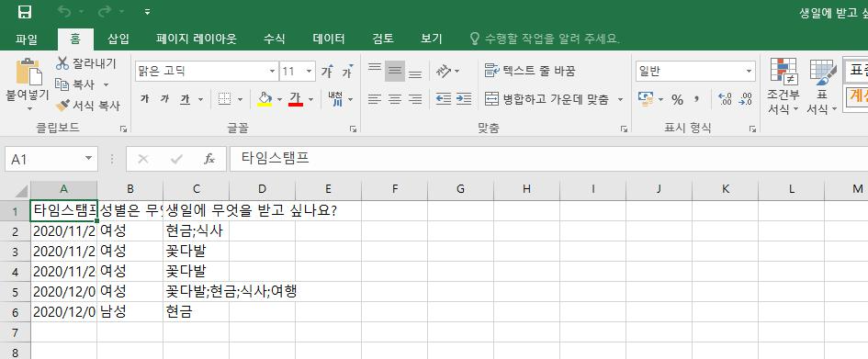Open the font size dropdown

pos(309,72)
